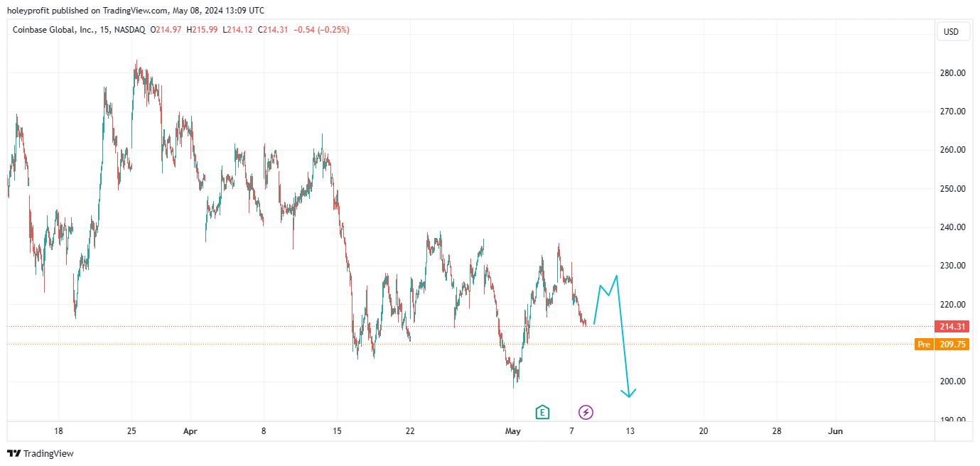Screen dimensions: 980x466
Task: Click the 'Apr' date axis label
Action: click(x=190, y=431)
